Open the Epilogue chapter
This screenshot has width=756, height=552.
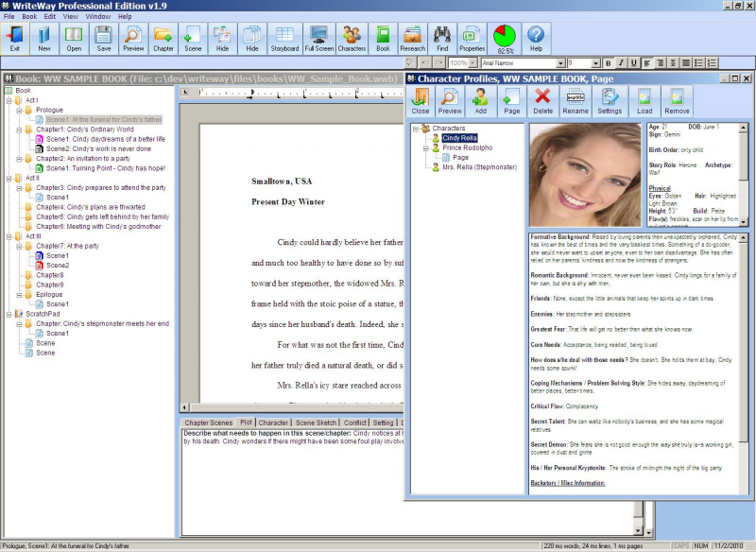click(49, 295)
